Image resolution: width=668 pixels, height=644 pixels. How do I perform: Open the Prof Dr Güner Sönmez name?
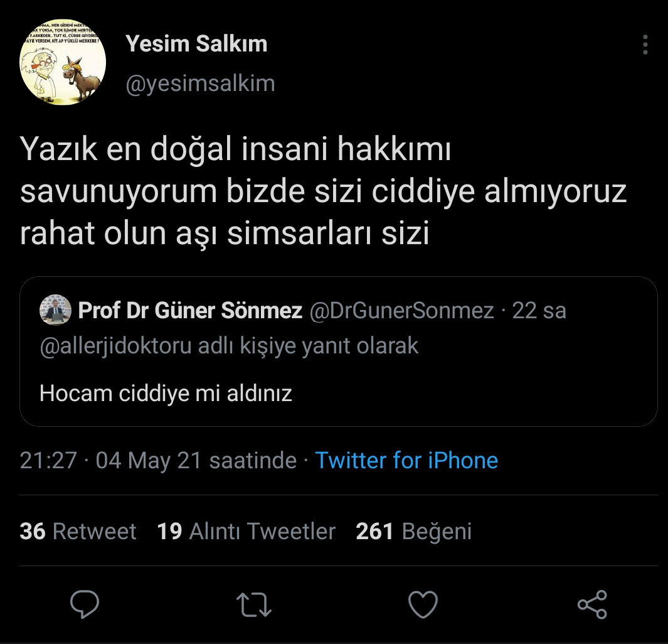tap(190, 310)
